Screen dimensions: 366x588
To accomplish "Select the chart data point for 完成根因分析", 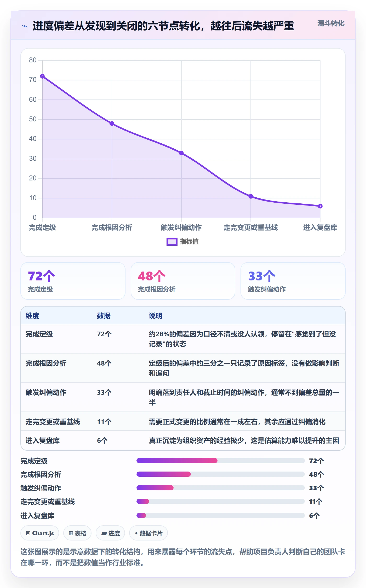I will [112, 124].
